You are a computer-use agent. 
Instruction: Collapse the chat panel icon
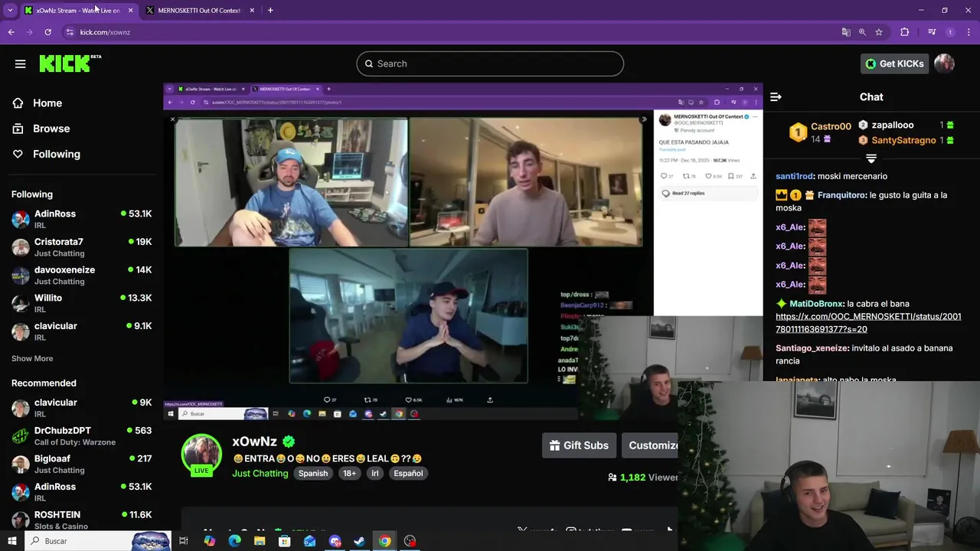click(x=776, y=97)
